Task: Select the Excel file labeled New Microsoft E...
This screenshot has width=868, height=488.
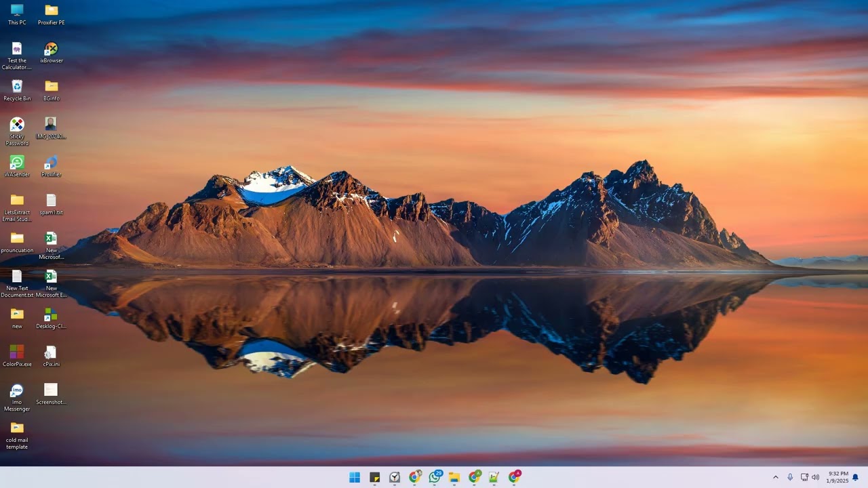Action: (51, 283)
